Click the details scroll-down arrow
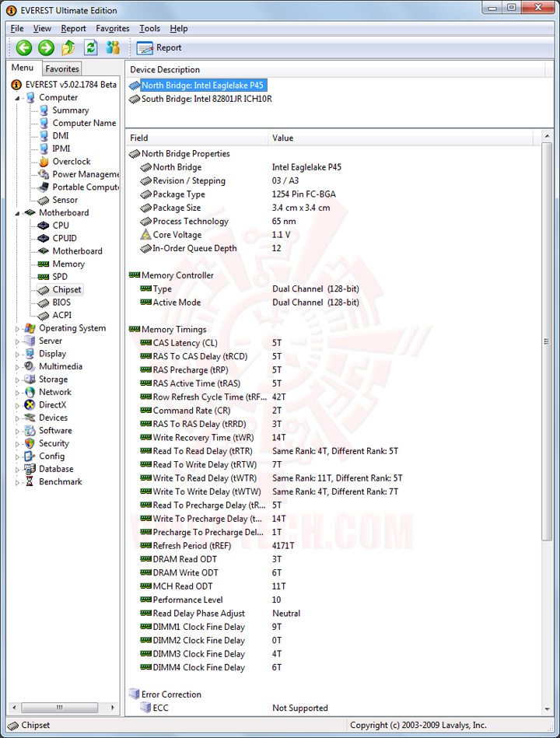 [x=547, y=709]
